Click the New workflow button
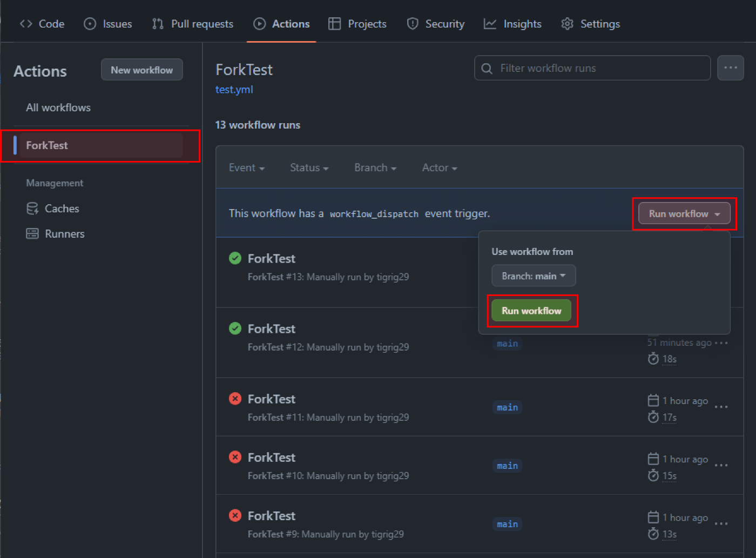 [142, 70]
